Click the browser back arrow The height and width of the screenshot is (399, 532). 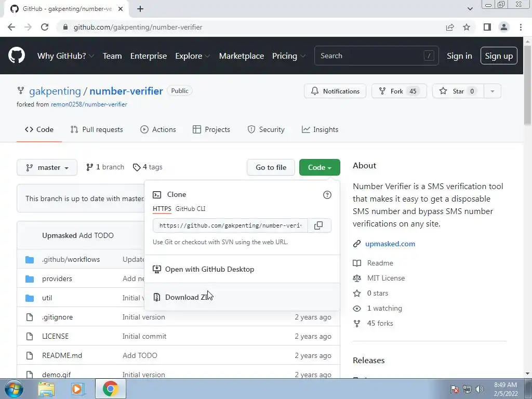(11, 27)
